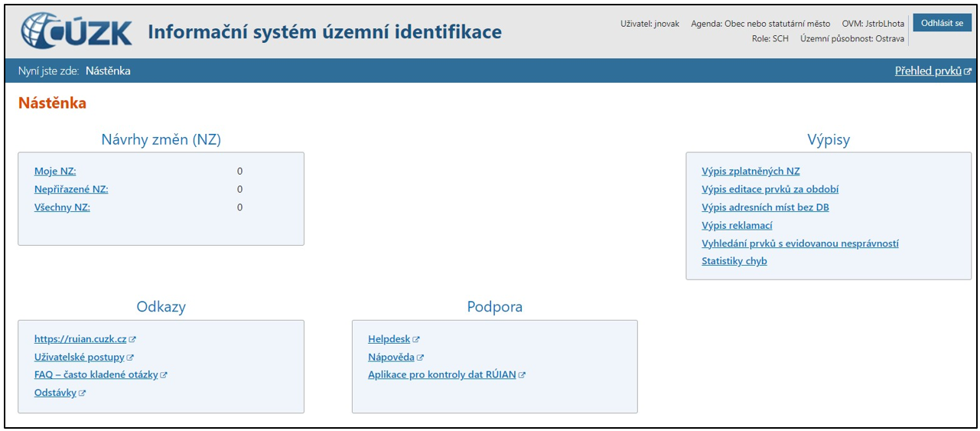Open Výpis reklamací link
This screenshot has width=980, height=431.
pyautogui.click(x=737, y=225)
